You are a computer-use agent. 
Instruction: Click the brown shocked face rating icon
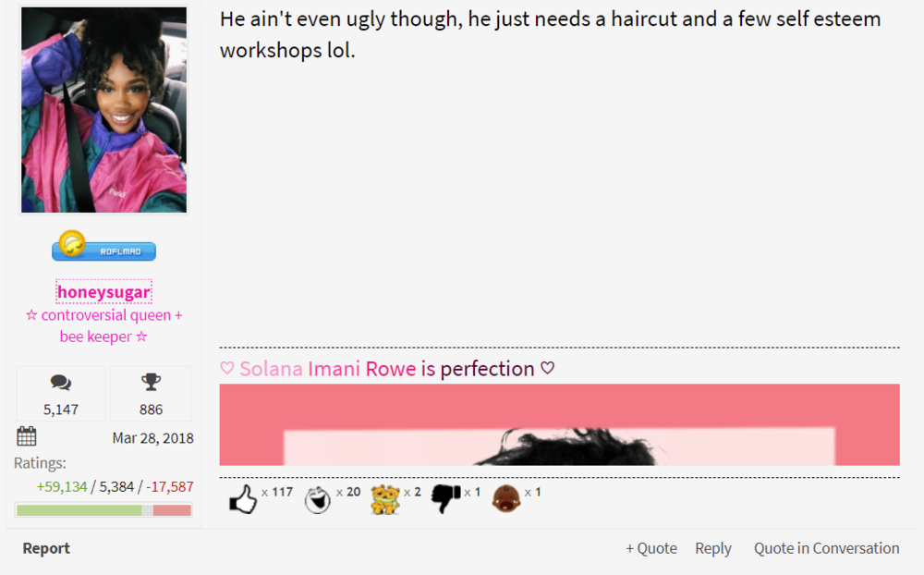coord(506,498)
